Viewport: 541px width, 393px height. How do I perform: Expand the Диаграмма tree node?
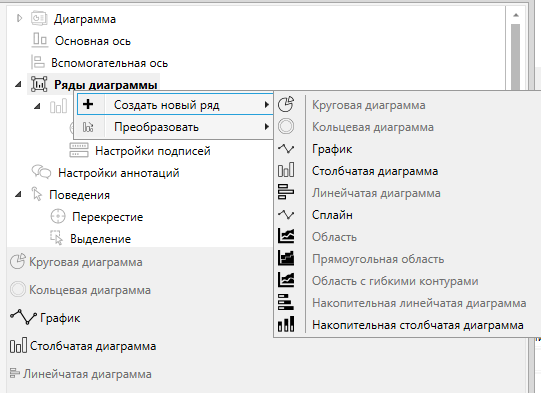pyautogui.click(x=19, y=18)
